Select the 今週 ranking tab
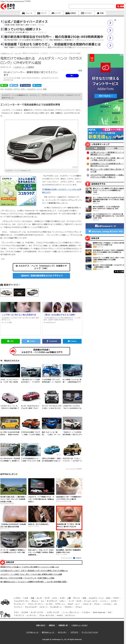Image resolution: width=126 pixels, height=644 pixels. click(96, 148)
